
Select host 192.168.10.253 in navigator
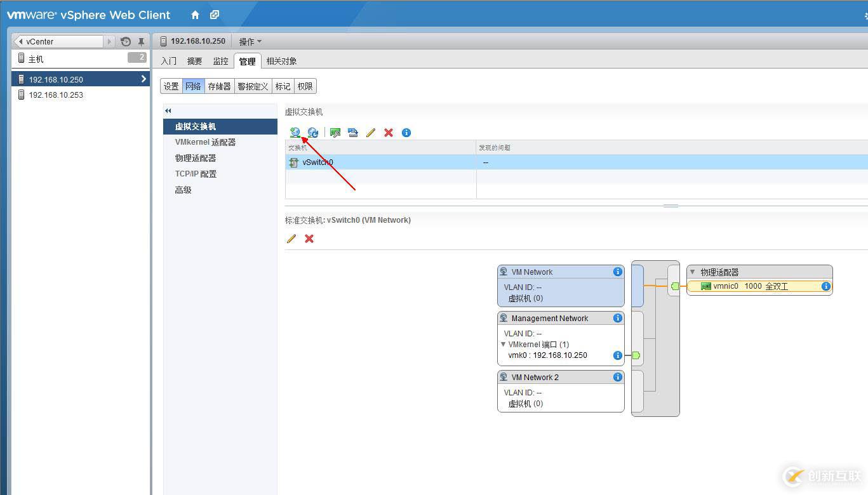[x=81, y=95]
